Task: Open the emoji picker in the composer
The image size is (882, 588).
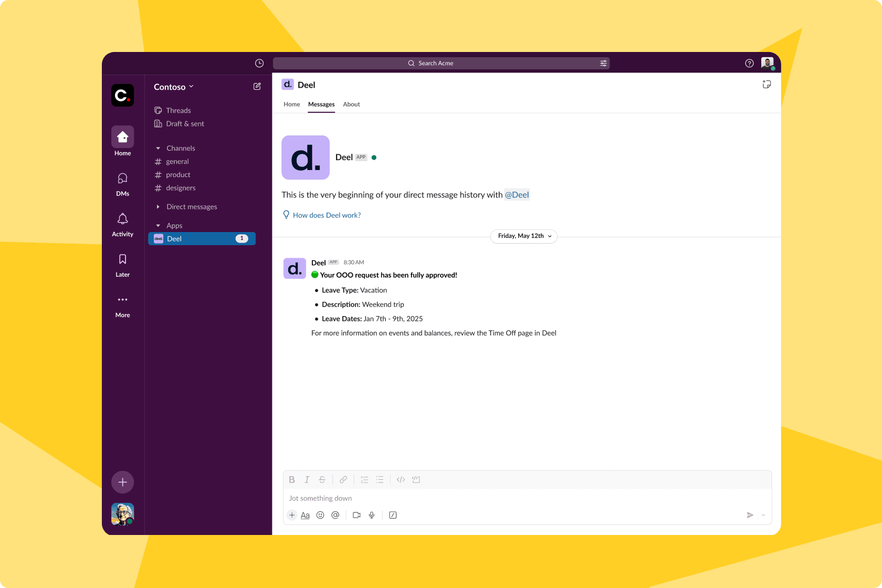Action: tap(320, 515)
